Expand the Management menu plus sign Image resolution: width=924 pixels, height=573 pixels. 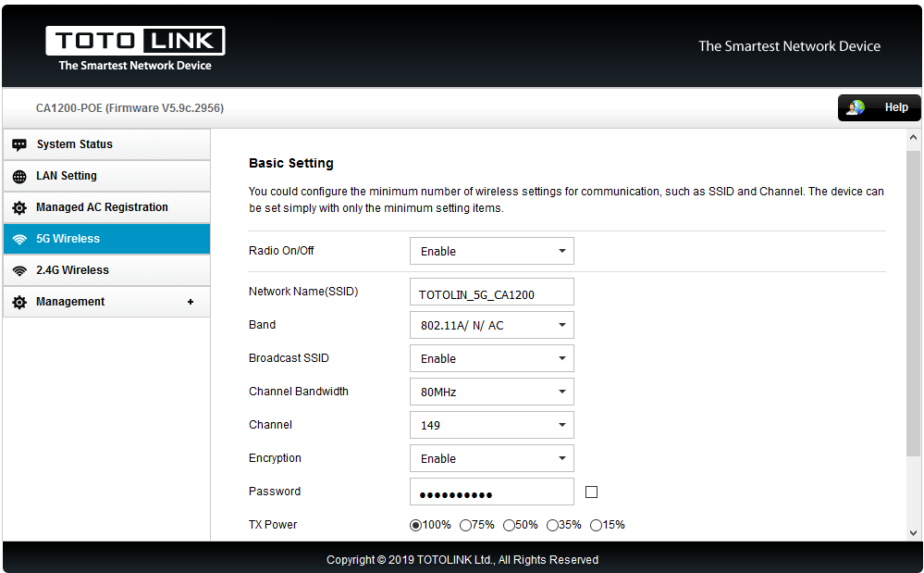(191, 302)
